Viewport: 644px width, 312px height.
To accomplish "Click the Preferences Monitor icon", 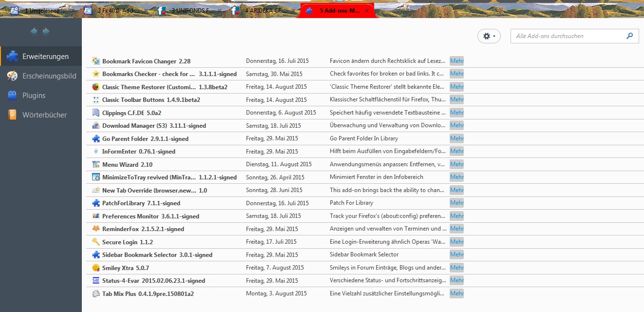I will 96,216.
